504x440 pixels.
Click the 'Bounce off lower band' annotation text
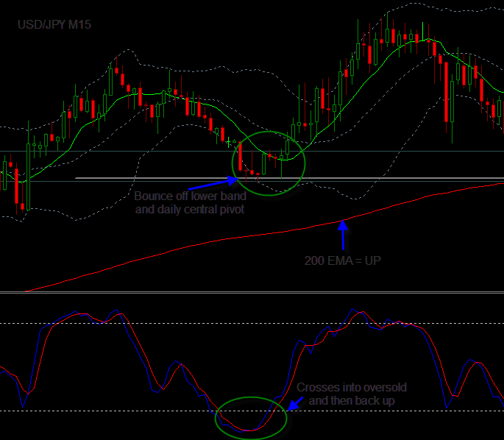click(x=191, y=196)
